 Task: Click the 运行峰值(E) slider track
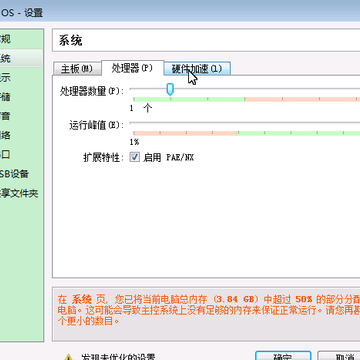click(245, 123)
